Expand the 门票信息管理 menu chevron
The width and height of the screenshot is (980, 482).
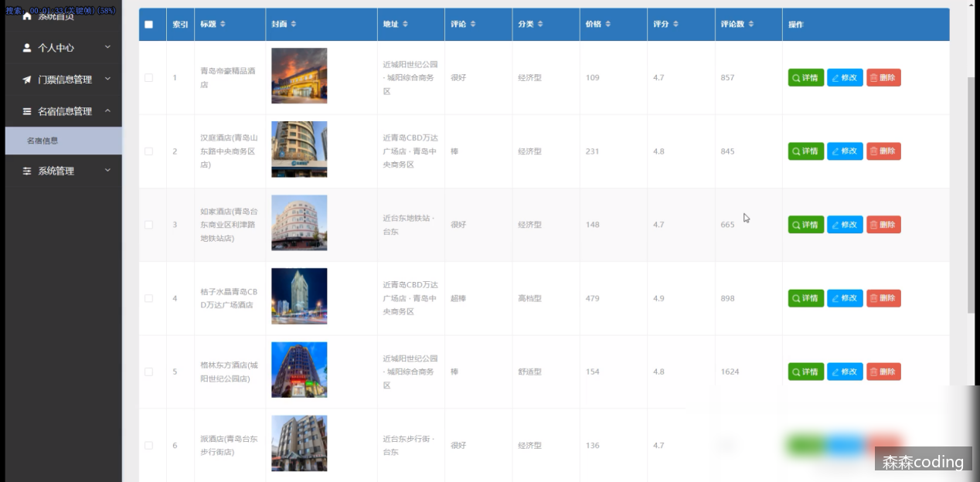click(107, 79)
